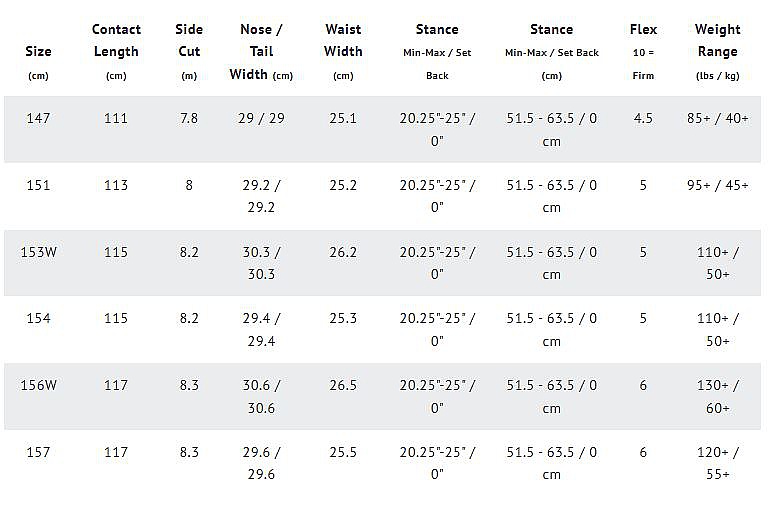Click the Size column header
The image size is (771, 506).
[x=38, y=63]
